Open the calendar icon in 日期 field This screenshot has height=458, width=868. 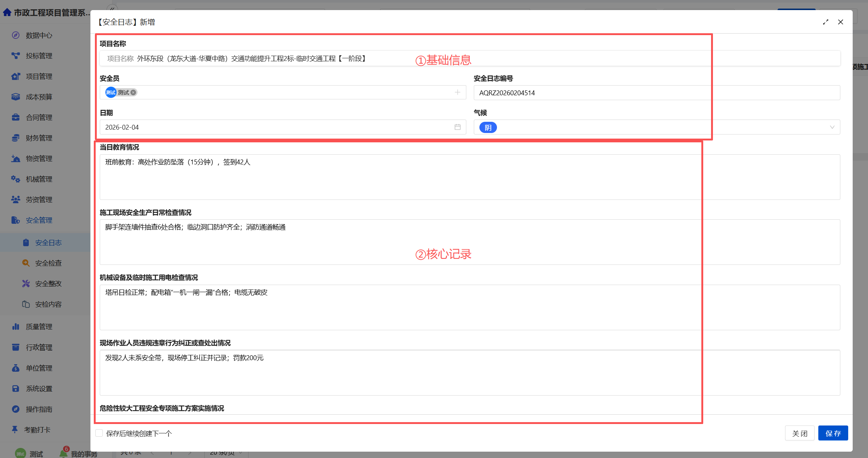point(457,127)
